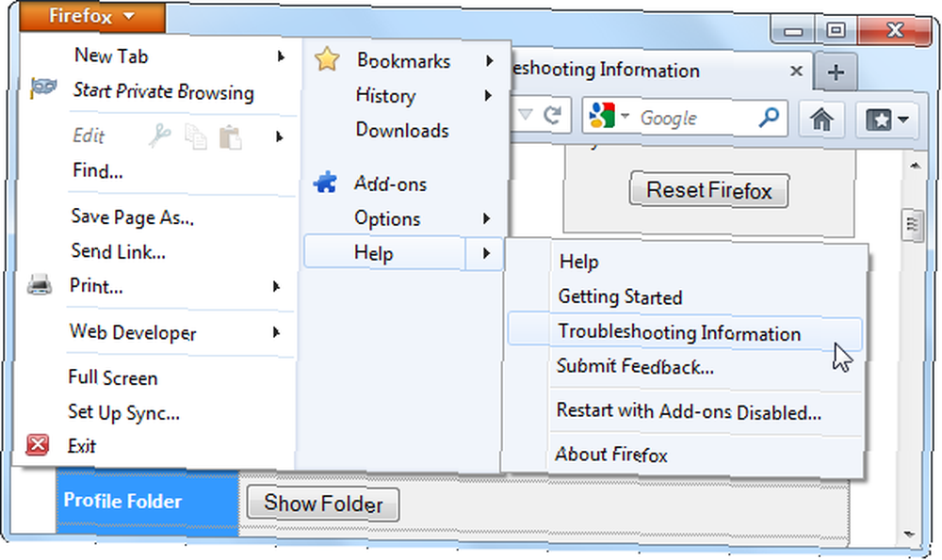Screen dimensions: 942x560
Task: Click the vertical scrollbar thumb
Action: point(913,225)
